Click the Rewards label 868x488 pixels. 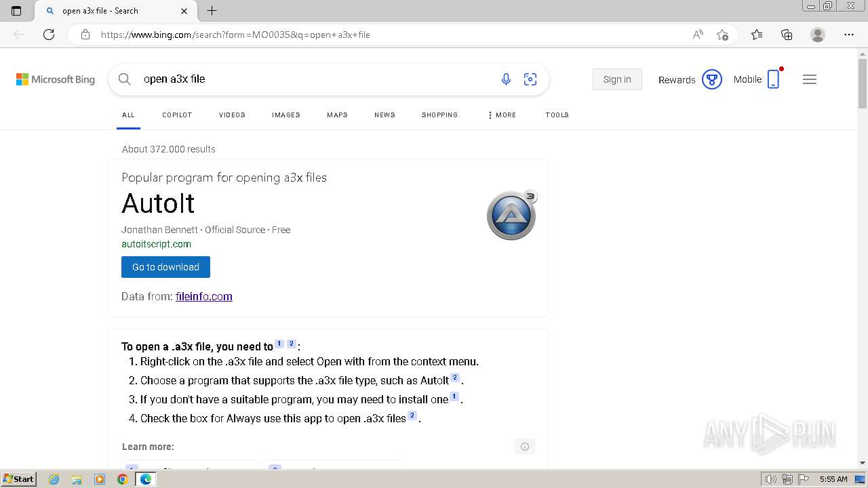point(677,80)
